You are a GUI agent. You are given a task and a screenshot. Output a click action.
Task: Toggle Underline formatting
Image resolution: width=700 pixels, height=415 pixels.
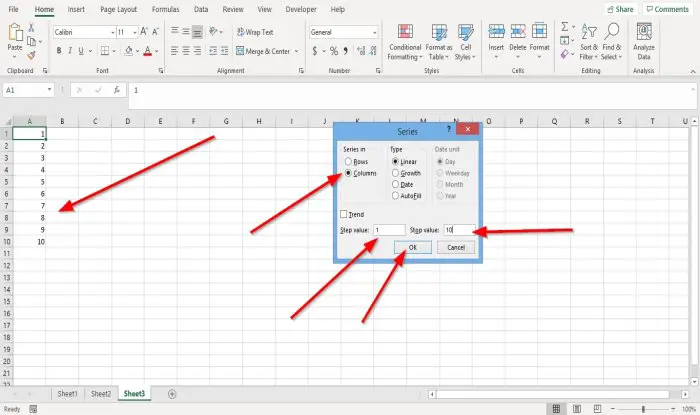point(81,51)
